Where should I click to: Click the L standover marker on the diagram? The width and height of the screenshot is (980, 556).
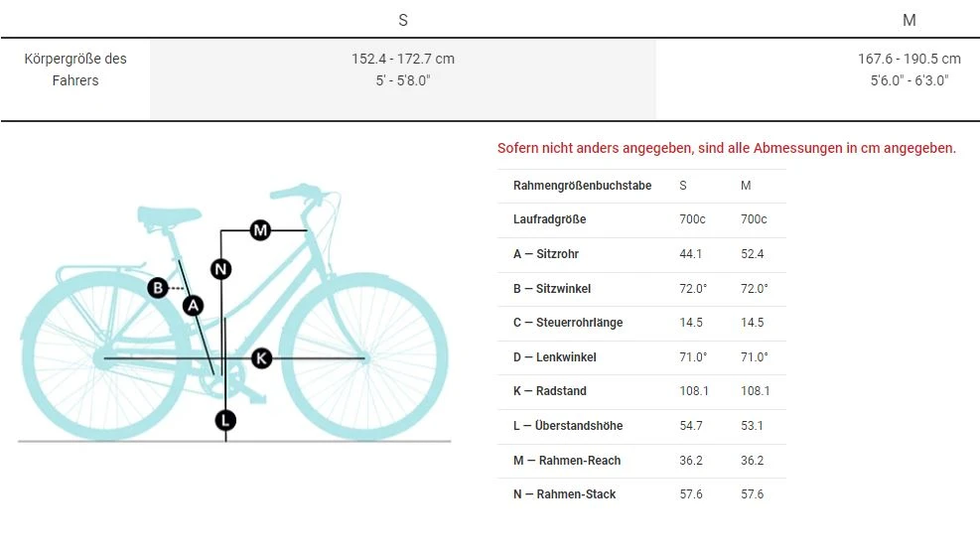pyautogui.click(x=225, y=420)
